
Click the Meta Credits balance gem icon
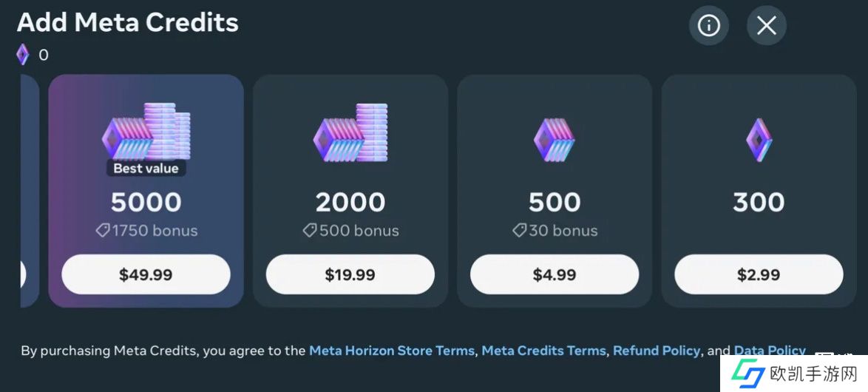(x=23, y=55)
